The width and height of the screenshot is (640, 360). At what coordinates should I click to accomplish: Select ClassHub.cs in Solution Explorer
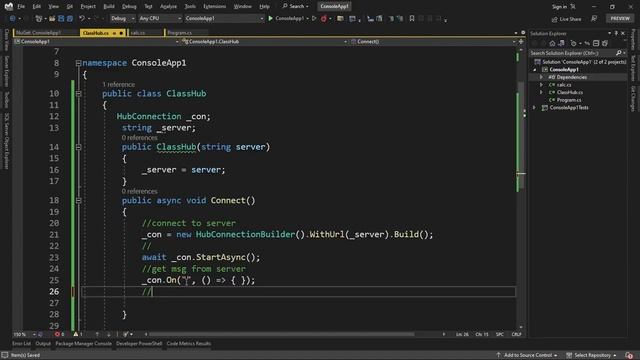(570, 92)
